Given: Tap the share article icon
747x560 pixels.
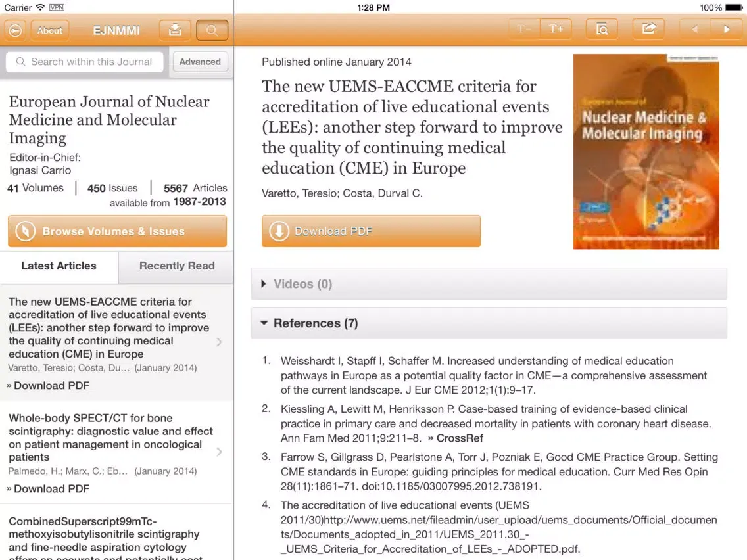Looking at the screenshot, I should [x=648, y=29].
